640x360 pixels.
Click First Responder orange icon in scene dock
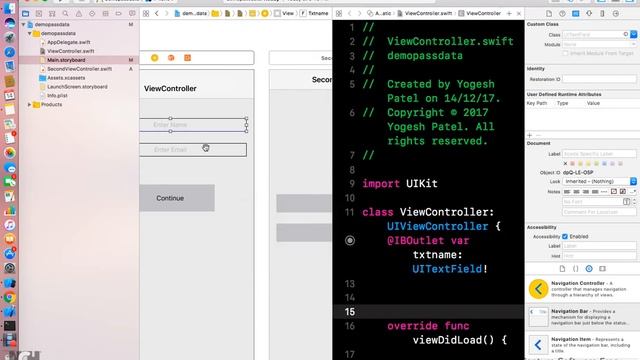[x=171, y=58]
